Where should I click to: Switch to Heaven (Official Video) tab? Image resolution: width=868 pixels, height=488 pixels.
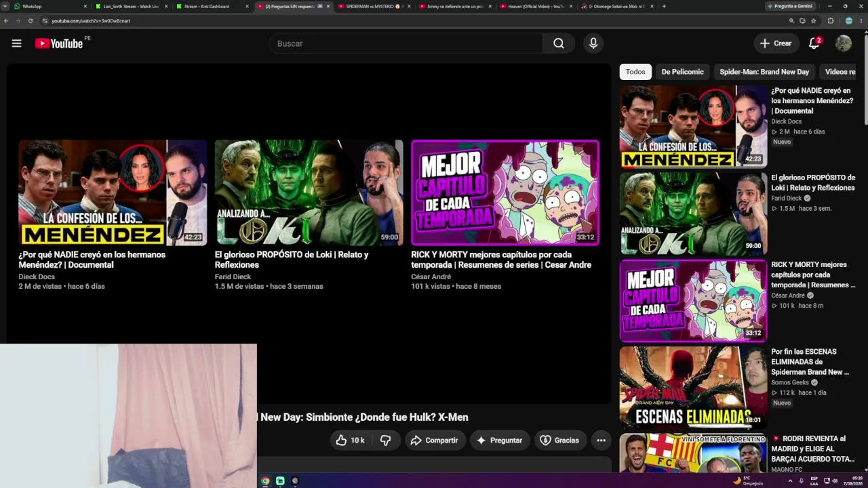(536, 6)
